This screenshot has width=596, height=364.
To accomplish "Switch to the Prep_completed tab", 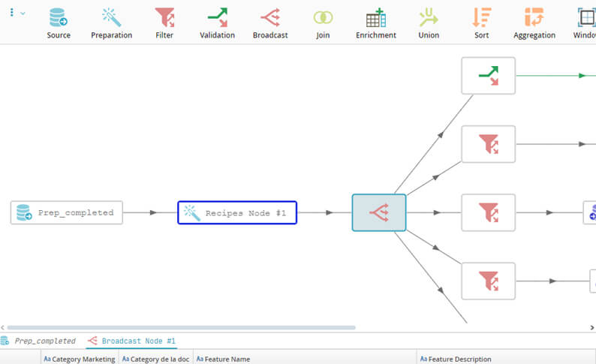I will click(44, 341).
